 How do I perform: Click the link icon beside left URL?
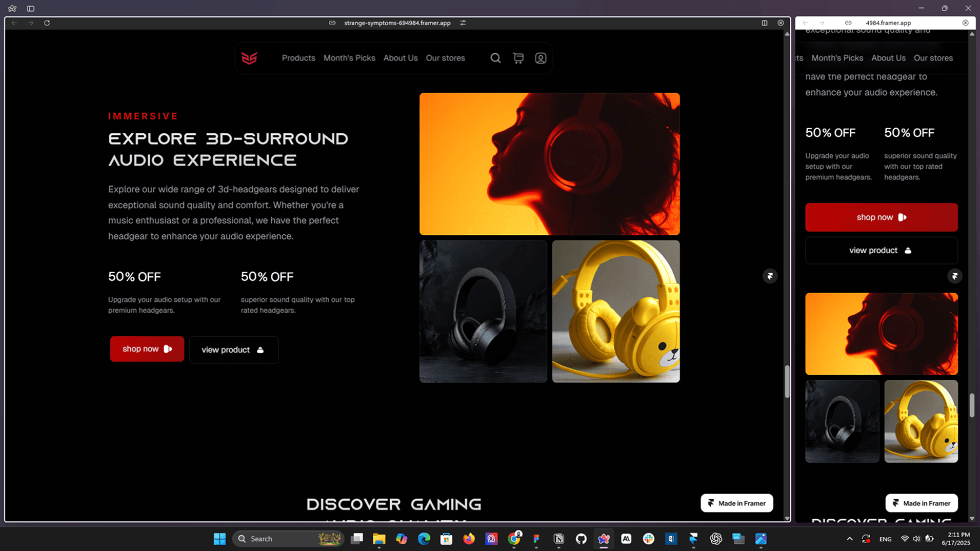tap(332, 23)
